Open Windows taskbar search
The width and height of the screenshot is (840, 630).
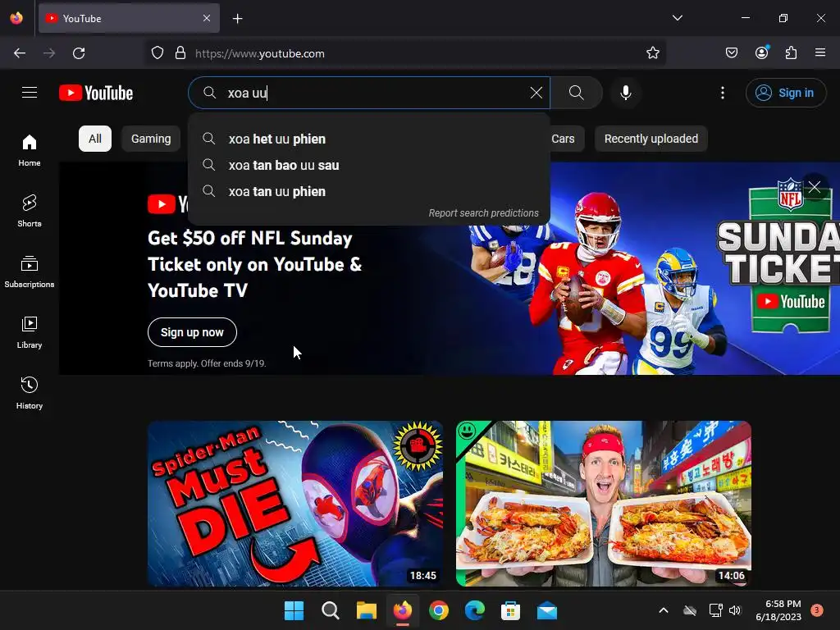(x=330, y=610)
